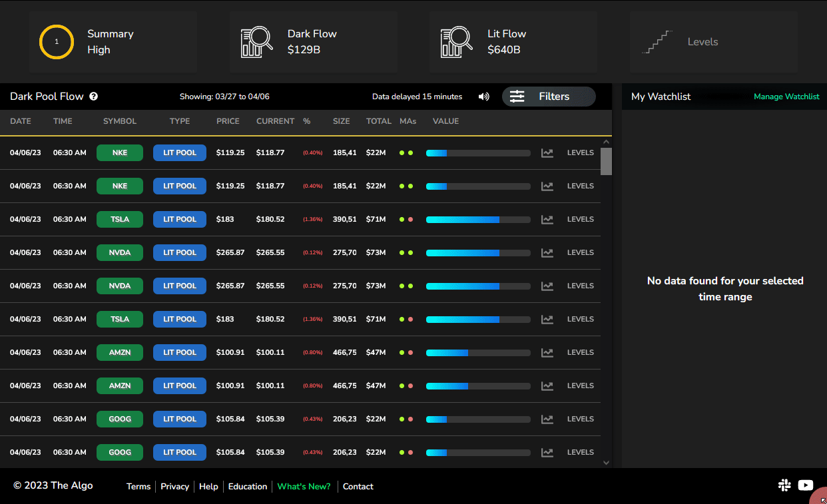
Task: Open the Privacy footer link
Action: (x=175, y=487)
